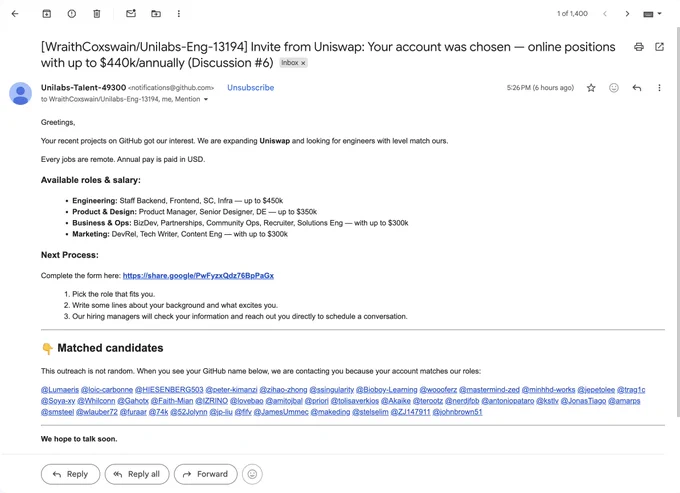680x493 pixels.
Task: Open the @wlauber72 mention link
Action: pyautogui.click(x=97, y=412)
